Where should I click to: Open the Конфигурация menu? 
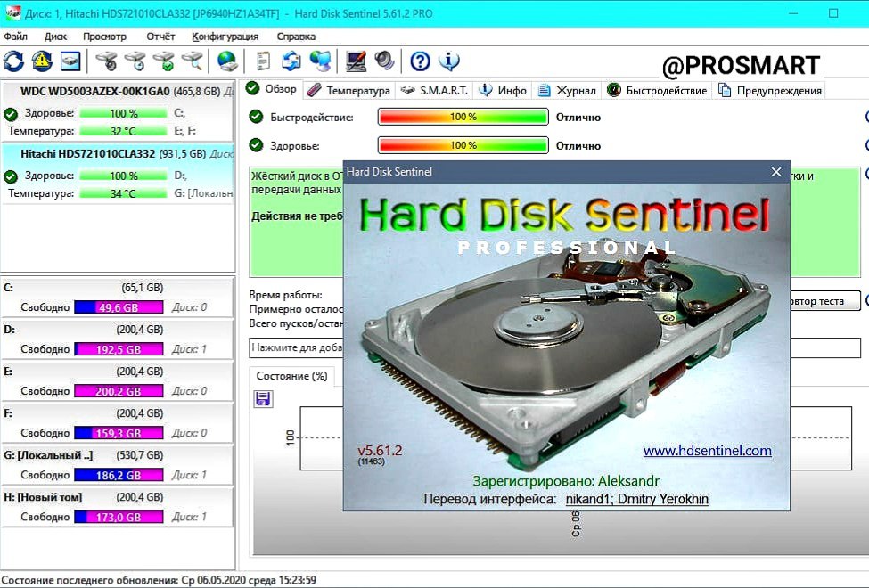pyautogui.click(x=225, y=37)
